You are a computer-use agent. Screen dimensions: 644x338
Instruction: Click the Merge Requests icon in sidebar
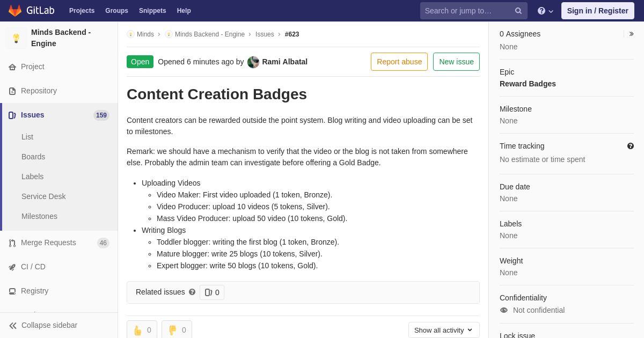(x=12, y=243)
